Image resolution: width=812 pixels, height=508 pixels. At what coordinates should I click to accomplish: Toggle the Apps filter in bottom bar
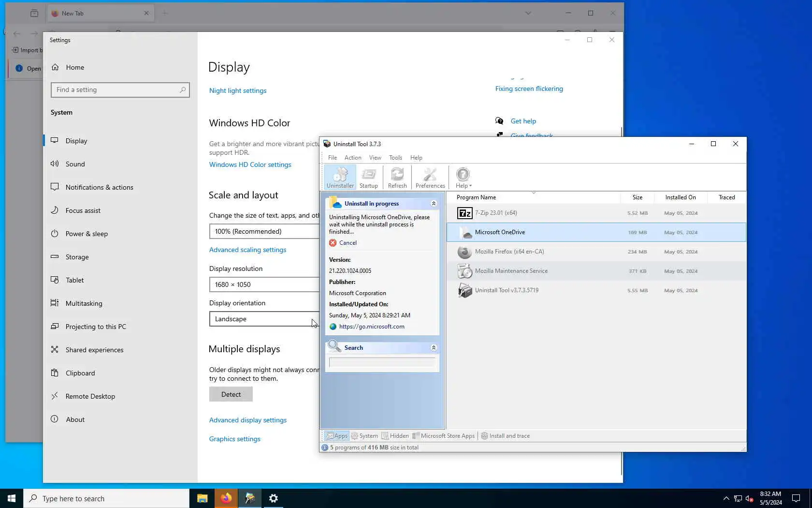click(336, 436)
